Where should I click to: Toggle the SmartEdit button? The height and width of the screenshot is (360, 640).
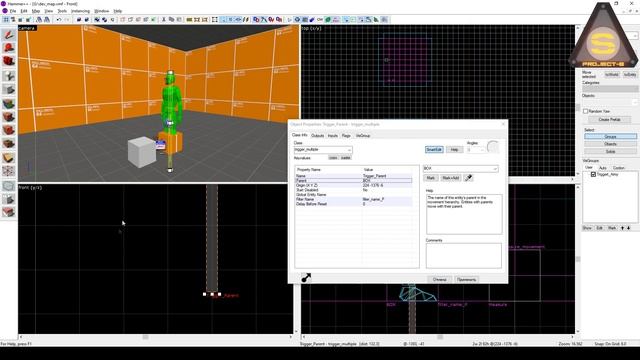pyautogui.click(x=434, y=150)
